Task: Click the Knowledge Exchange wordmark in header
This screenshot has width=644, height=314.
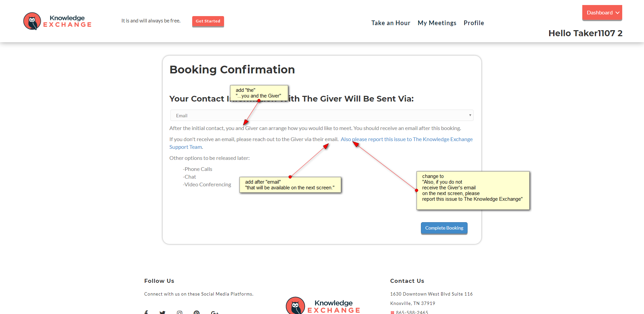Action: (x=67, y=21)
